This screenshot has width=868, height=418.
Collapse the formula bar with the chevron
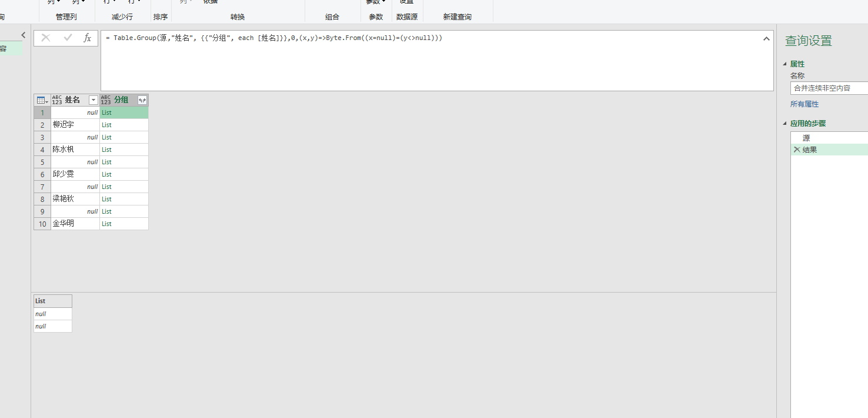[766, 39]
